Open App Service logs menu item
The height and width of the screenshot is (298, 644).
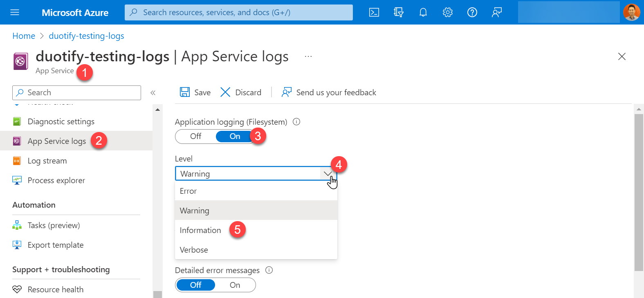click(x=76, y=141)
